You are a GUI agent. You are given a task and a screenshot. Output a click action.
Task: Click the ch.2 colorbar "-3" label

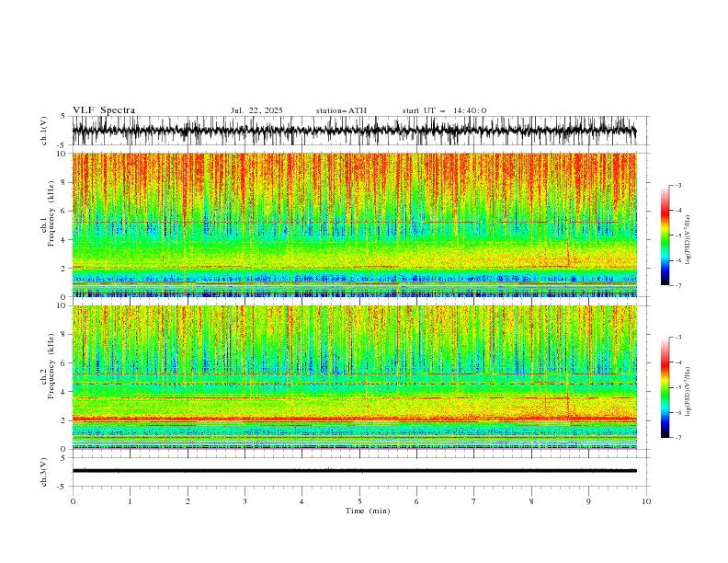pos(678,338)
